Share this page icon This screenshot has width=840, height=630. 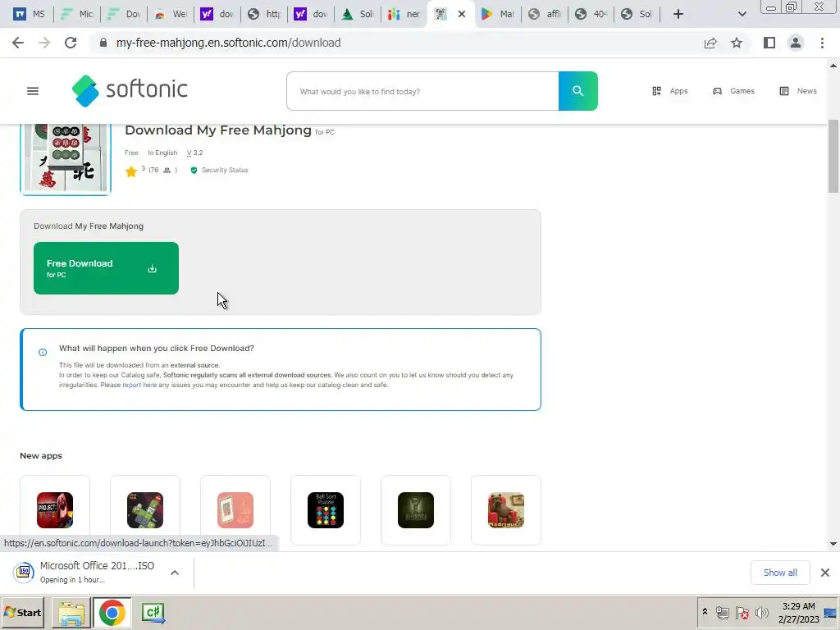click(x=710, y=43)
